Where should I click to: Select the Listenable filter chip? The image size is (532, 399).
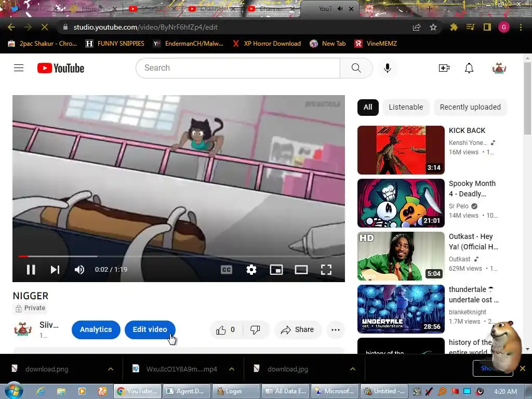(x=406, y=107)
